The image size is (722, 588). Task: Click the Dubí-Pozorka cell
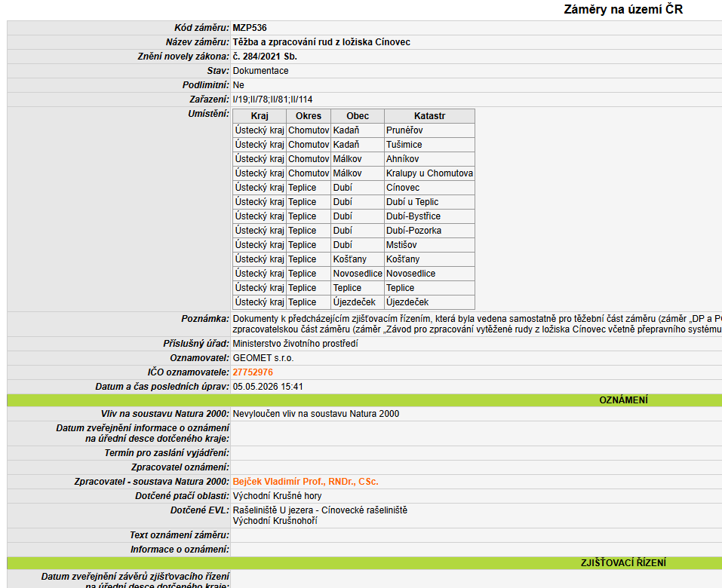click(x=429, y=230)
